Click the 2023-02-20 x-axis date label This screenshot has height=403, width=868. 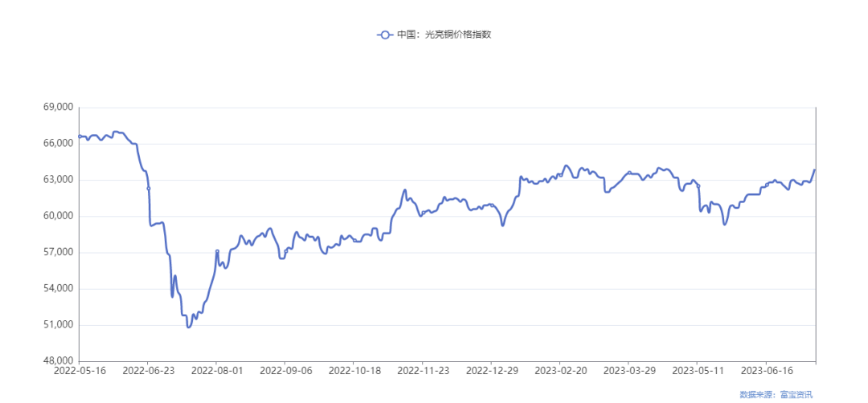click(559, 371)
